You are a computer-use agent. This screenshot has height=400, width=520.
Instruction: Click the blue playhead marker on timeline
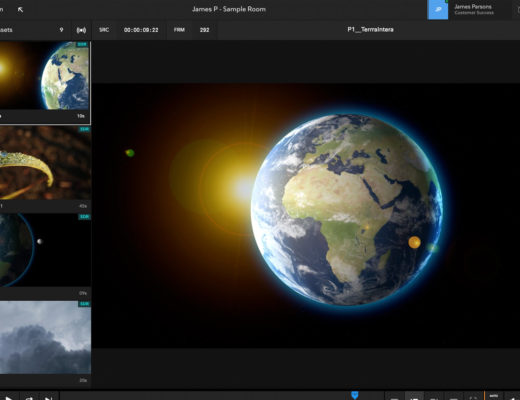(x=355, y=395)
